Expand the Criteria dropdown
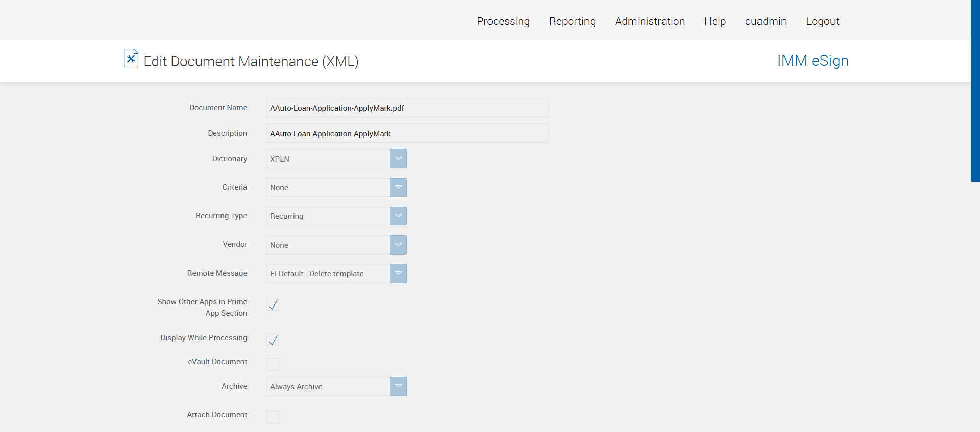Screen dimensions: 980x432 click(398, 187)
